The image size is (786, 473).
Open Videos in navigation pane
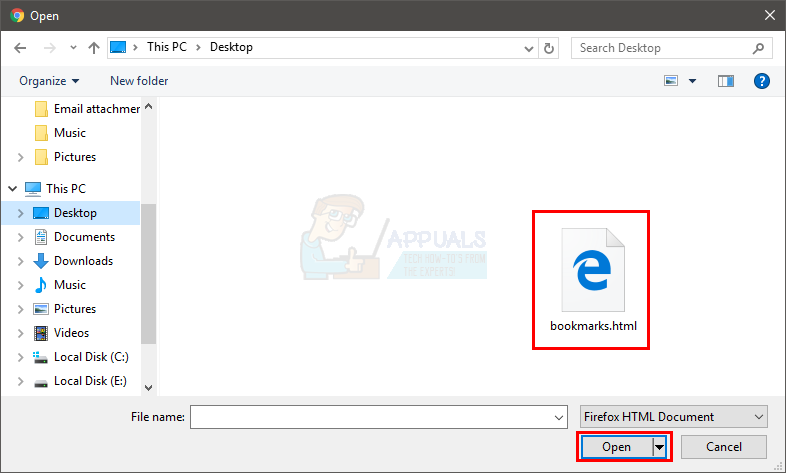click(62, 333)
